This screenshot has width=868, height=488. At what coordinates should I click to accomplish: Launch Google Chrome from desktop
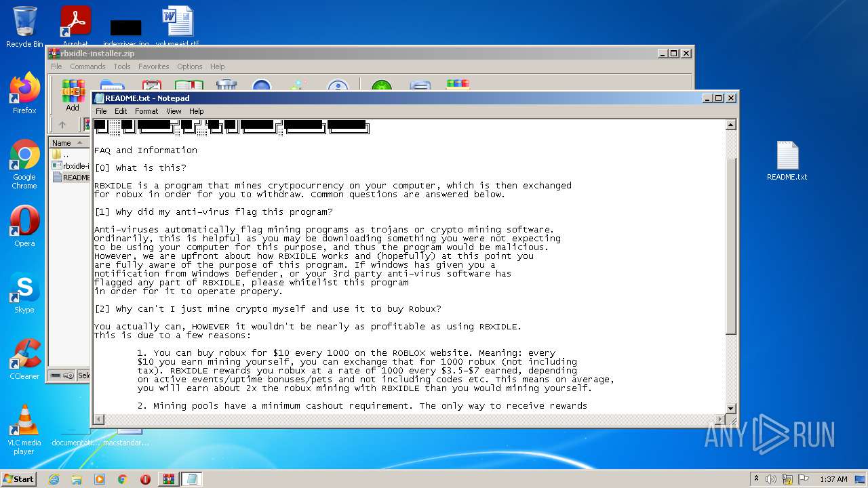[x=24, y=165]
